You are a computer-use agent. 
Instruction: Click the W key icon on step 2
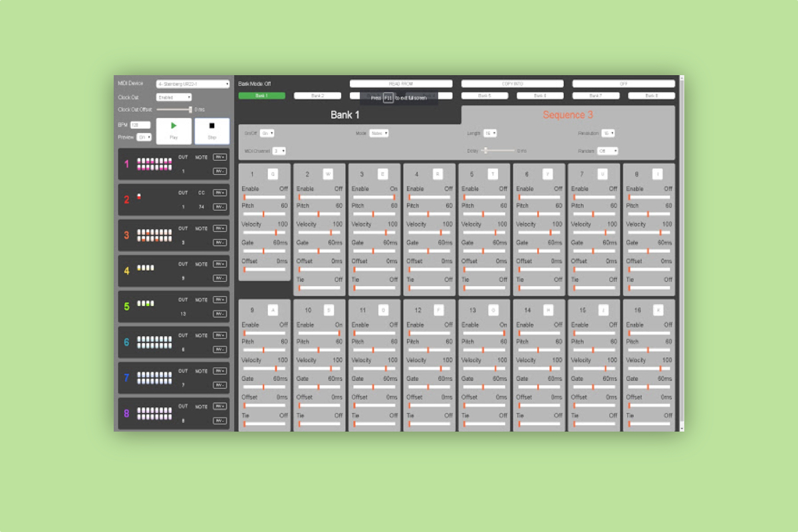click(328, 174)
